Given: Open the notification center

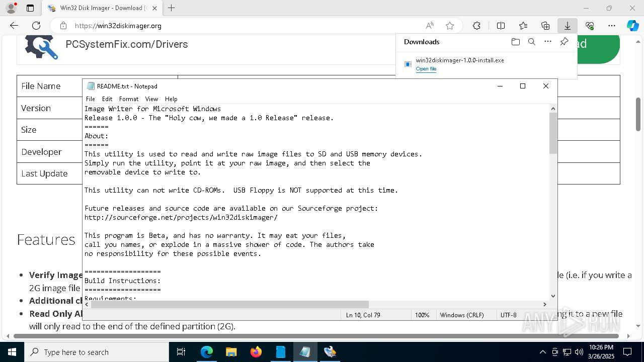Looking at the screenshot, I should [x=627, y=352].
